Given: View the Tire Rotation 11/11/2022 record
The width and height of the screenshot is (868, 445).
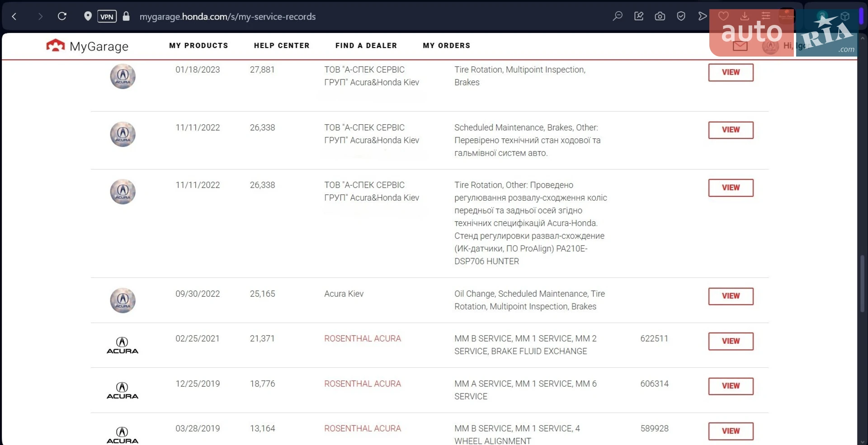Looking at the screenshot, I should [x=731, y=188].
